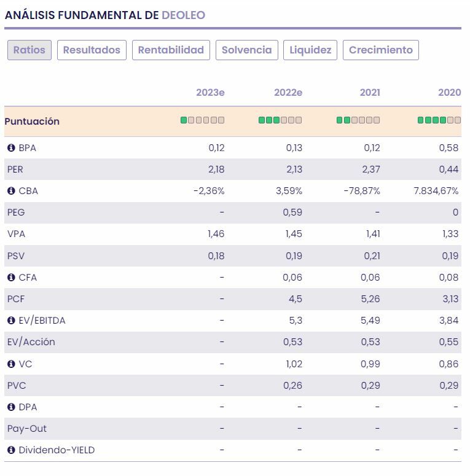This screenshot has width=470, height=476.
Task: Switch to the Crecimiento tab
Action: pyautogui.click(x=381, y=50)
